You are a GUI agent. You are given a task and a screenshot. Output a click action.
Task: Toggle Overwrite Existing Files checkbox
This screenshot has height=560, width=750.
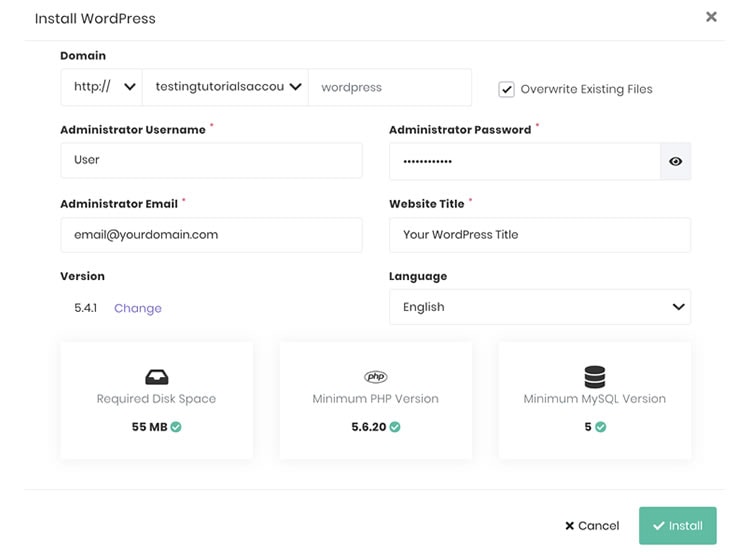pos(506,89)
